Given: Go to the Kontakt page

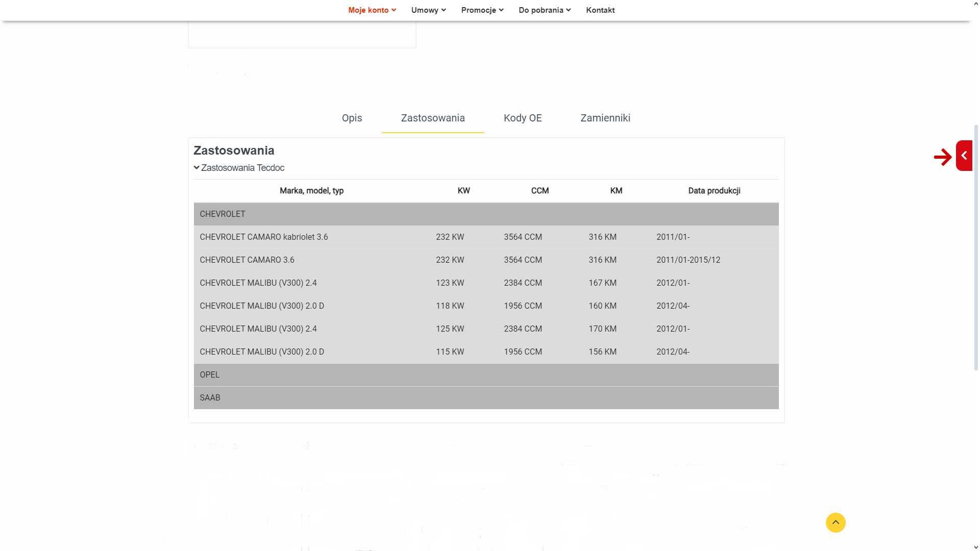Looking at the screenshot, I should click(600, 10).
